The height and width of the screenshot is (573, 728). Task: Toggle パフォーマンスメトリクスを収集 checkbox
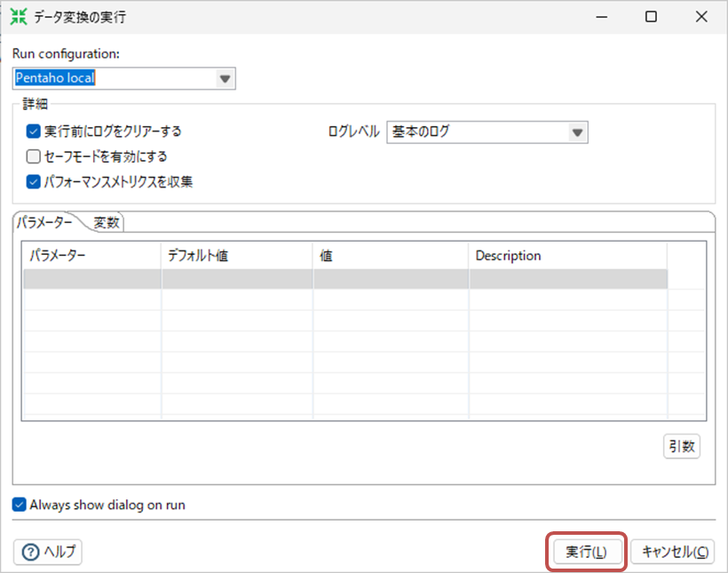34,182
